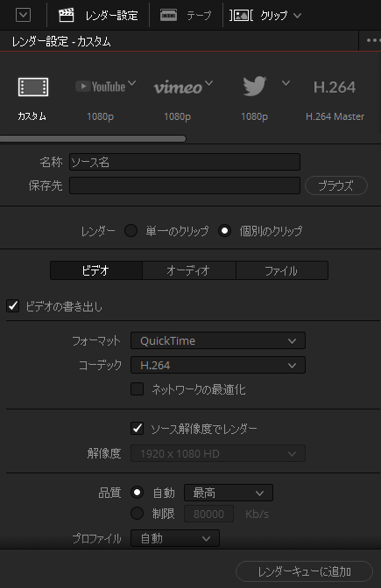Image resolution: width=381 pixels, height=588 pixels.
Task: Open the プロファイル 自動 dropdown
Action: coord(175,538)
